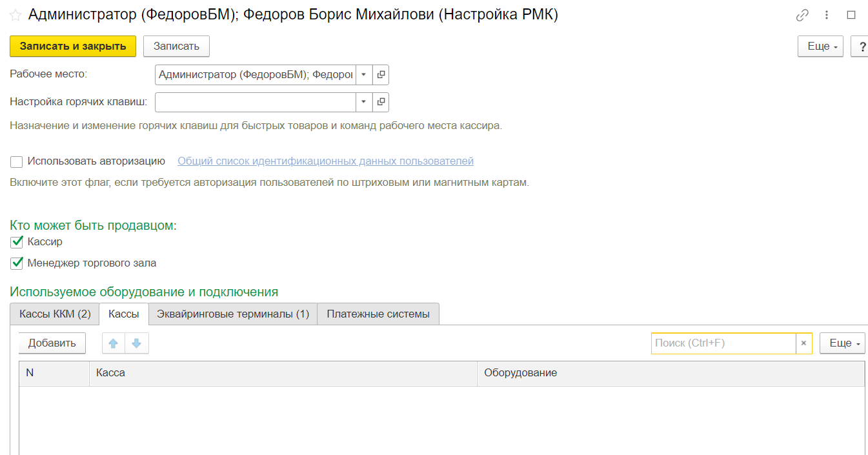Uncheck the Кассир checkbox
Image resolution: width=868 pixels, height=455 pixels.
[17, 242]
